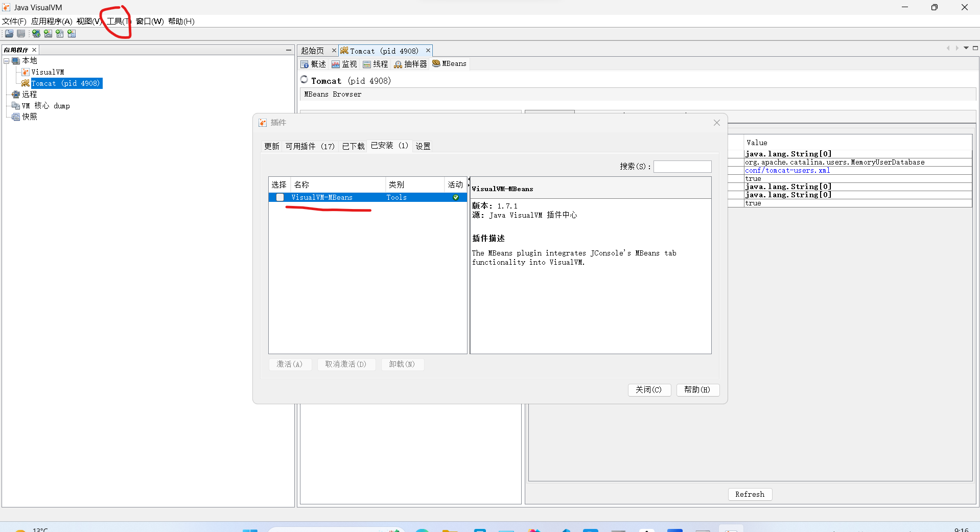This screenshot has height=532, width=980.
Task: Toggle the VisualVM-MBeans plugin selection checkbox
Action: click(x=279, y=197)
